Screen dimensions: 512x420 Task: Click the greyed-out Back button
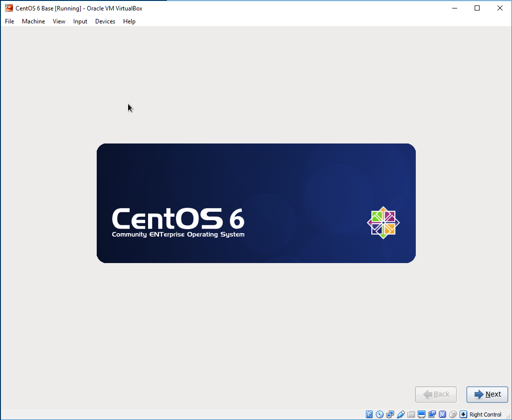pyautogui.click(x=436, y=394)
